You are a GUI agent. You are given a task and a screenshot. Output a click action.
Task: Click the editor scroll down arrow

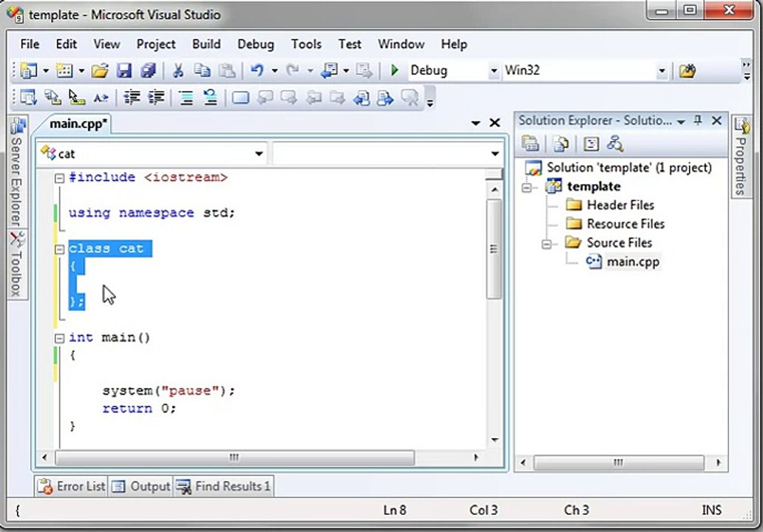point(495,440)
